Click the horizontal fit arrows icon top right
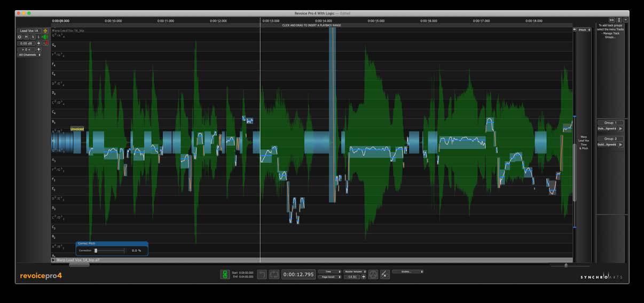The width and height of the screenshot is (644, 303). coord(612,20)
